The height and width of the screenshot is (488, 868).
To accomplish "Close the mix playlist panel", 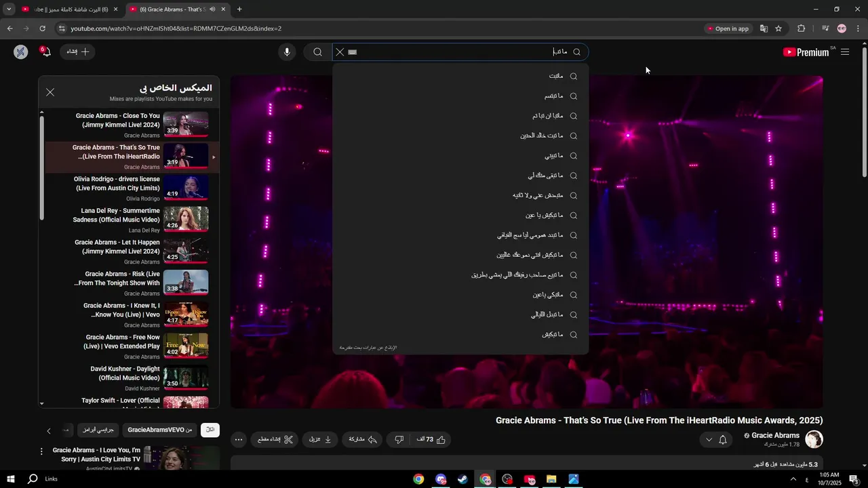I will coord(50,92).
